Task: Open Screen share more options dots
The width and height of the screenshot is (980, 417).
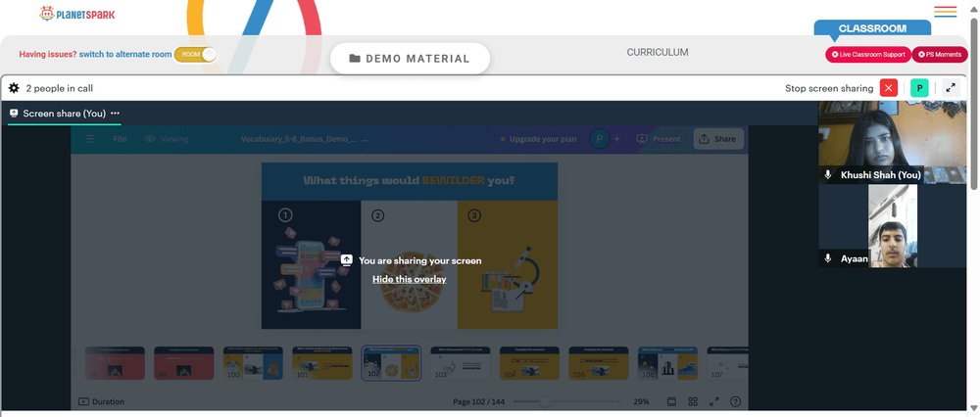Action: coord(115,114)
